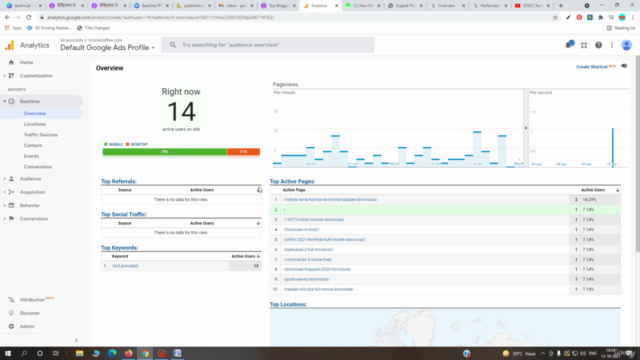Select Conversions under Realtime
The image size is (640, 360).
point(38,167)
